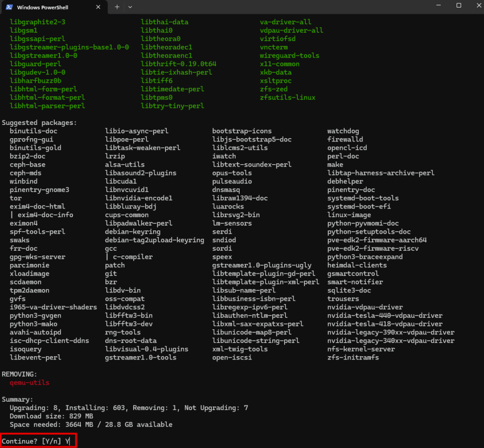Viewport: 484px width, 448px height.
Task: Click the tor suggested package
Action: point(16,198)
